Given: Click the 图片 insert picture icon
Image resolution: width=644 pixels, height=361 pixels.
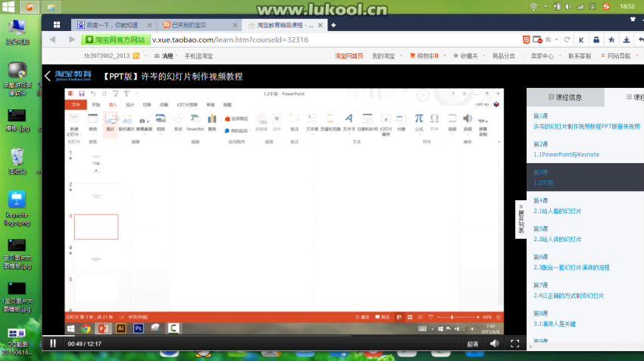Looking at the screenshot, I should pos(111,123).
